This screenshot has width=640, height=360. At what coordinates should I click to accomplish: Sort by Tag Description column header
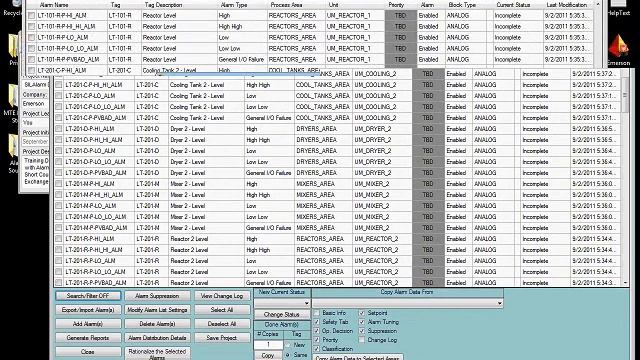click(163, 5)
